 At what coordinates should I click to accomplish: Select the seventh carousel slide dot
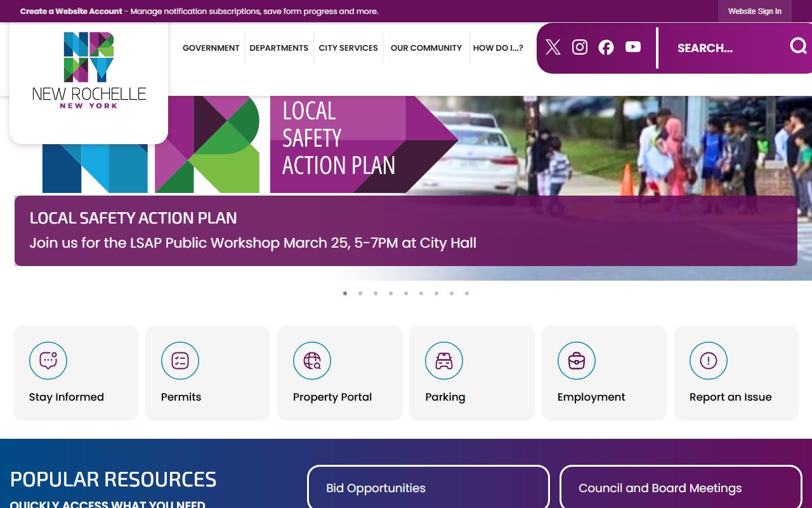[436, 293]
